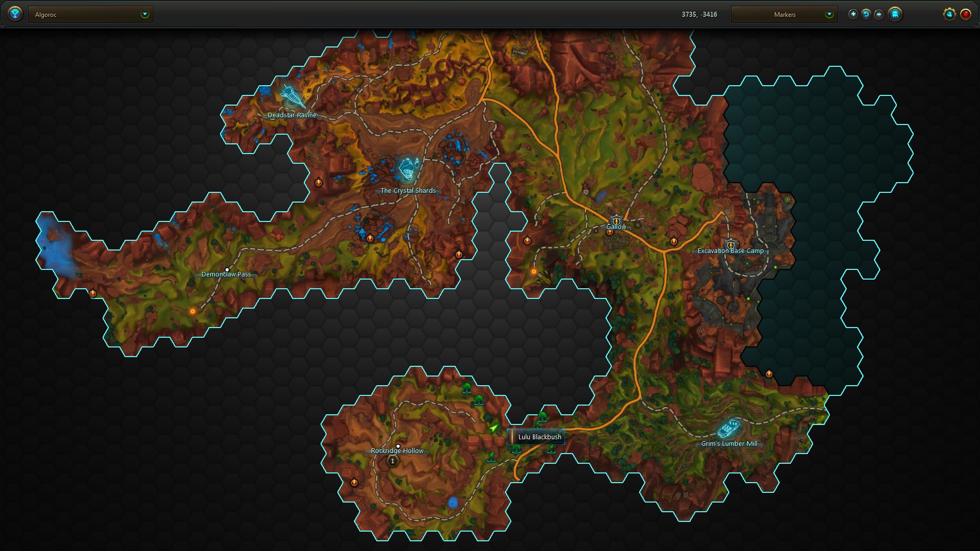Screen dimensions: 980x551
Task: Click the Rockridge Hollow label
Action: [x=397, y=450]
